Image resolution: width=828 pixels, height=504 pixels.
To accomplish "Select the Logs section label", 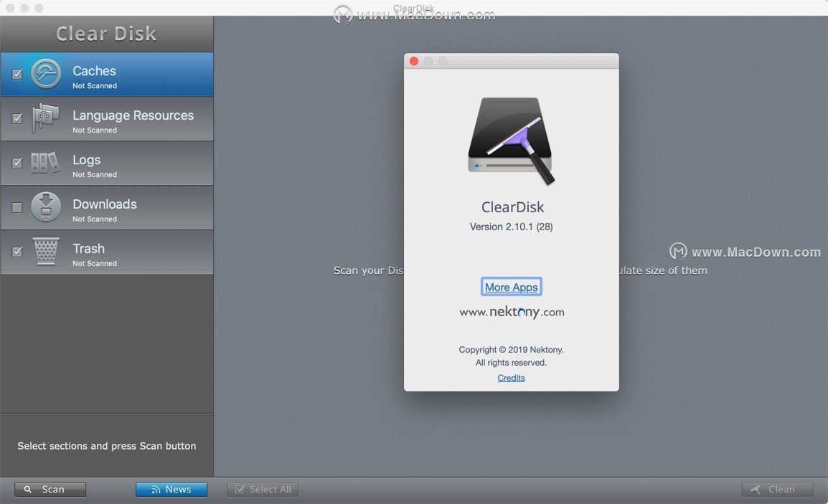I will 87,160.
